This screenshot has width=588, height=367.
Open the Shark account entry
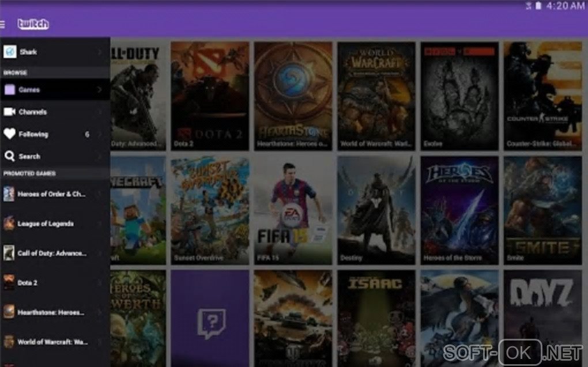tap(55, 52)
